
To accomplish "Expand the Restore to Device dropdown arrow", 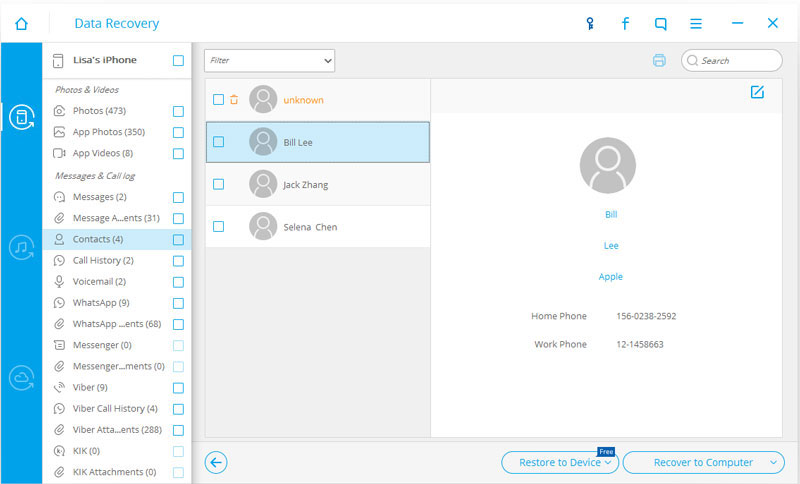I will tap(609, 462).
